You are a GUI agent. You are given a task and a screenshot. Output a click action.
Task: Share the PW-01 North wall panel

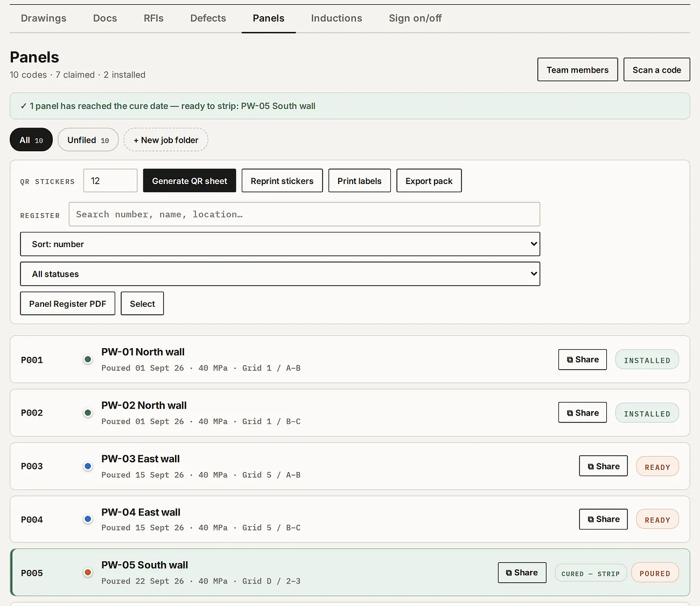point(583,360)
